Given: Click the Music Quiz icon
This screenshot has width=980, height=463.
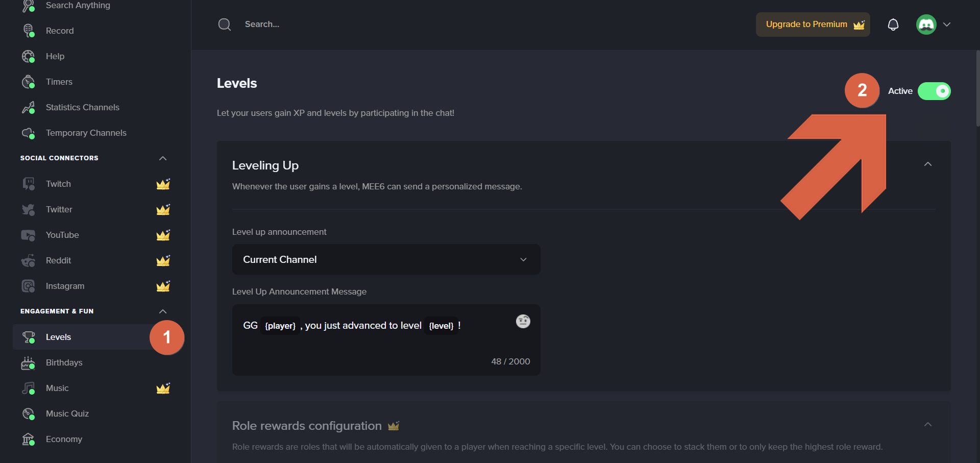Looking at the screenshot, I should (29, 413).
